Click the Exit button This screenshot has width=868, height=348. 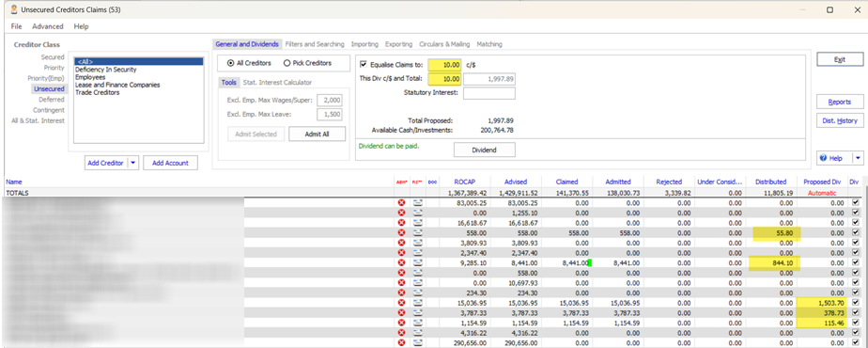840,59
